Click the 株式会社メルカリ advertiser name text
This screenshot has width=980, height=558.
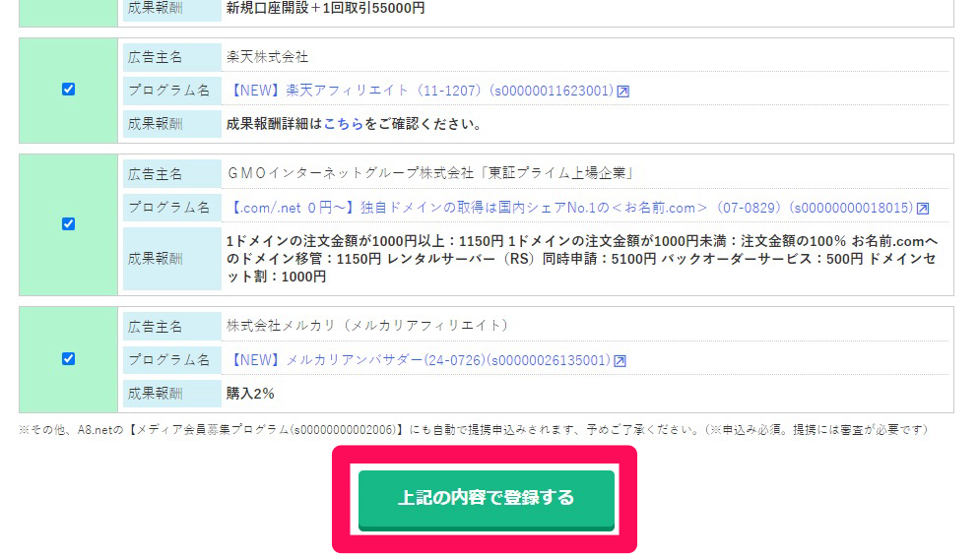click(367, 325)
